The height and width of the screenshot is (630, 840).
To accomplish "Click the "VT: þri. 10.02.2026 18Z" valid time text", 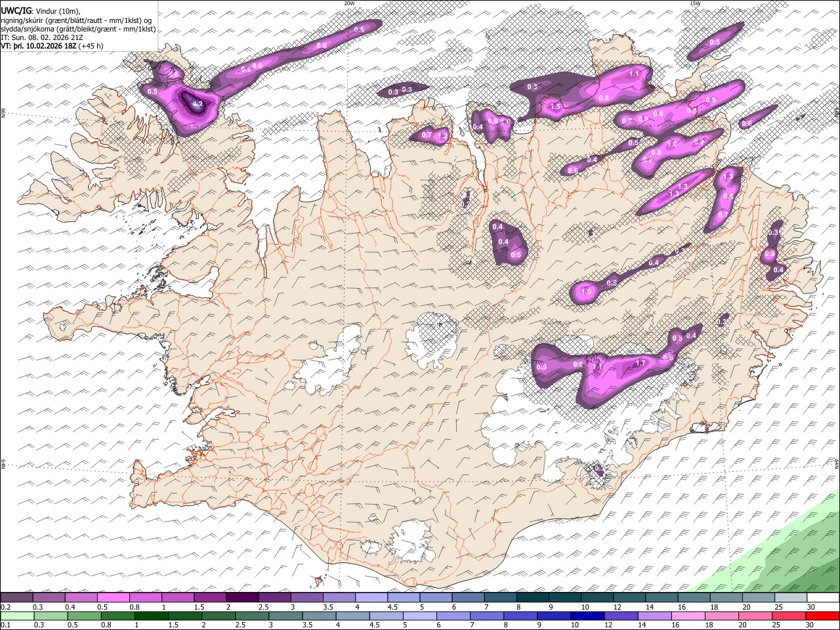I will point(38,46).
